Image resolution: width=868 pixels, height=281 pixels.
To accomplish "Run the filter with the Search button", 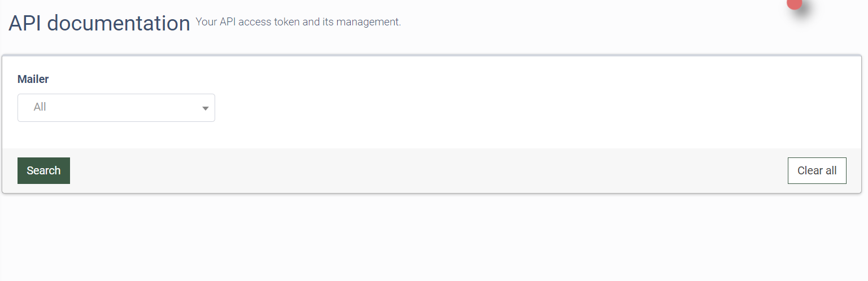I will (43, 170).
